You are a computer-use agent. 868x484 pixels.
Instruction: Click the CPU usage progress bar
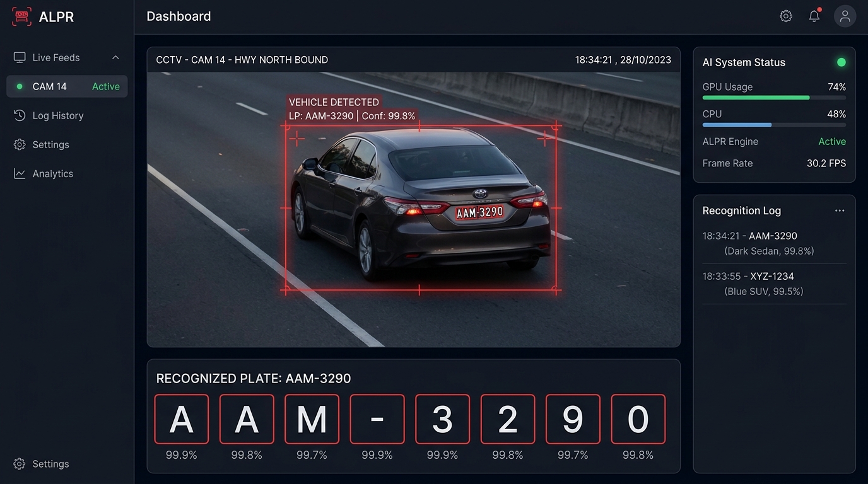[774, 125]
